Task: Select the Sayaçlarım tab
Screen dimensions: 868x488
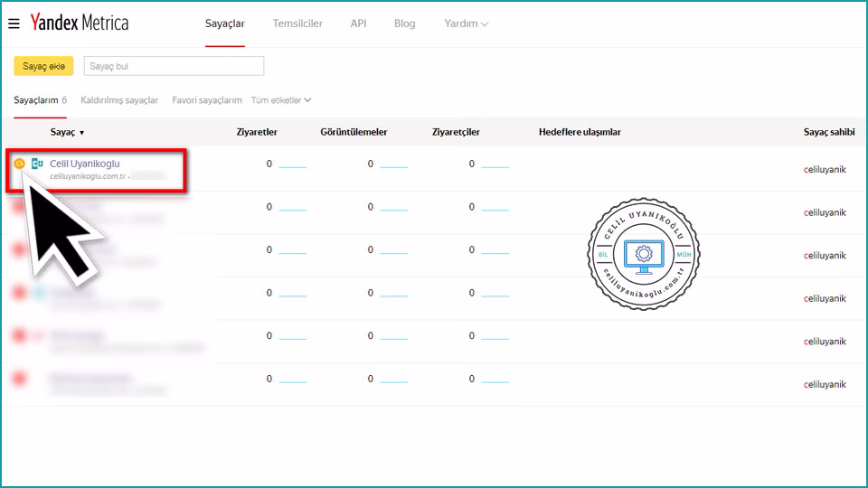Action: (x=41, y=100)
